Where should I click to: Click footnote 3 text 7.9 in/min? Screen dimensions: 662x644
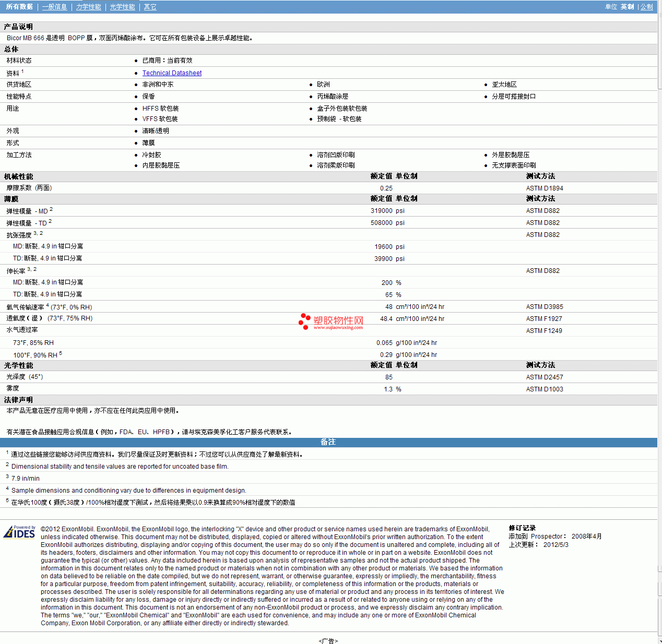point(26,479)
